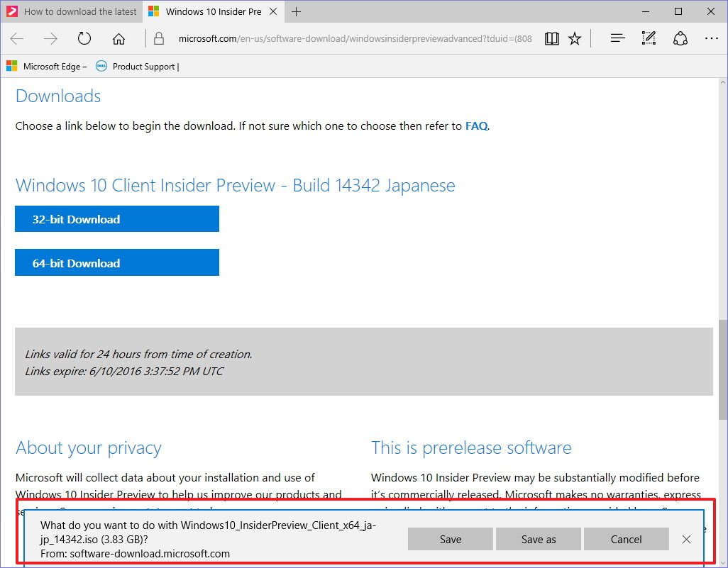
Task: Open the Share icon
Action: pos(680,38)
